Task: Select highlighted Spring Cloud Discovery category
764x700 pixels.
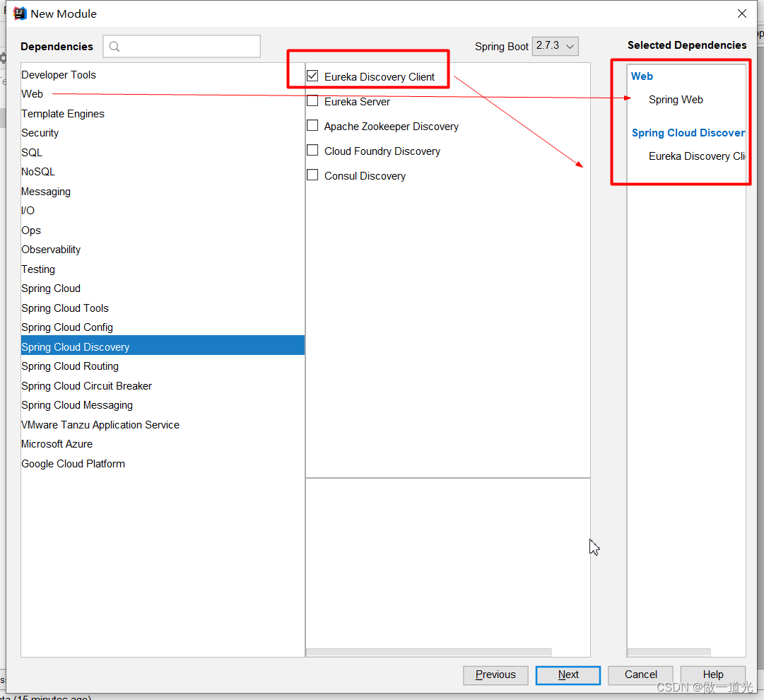Action: pyautogui.click(x=163, y=346)
